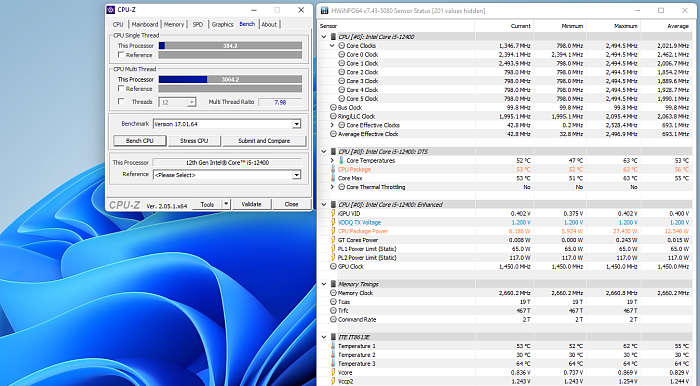Click the clock icon beside Core 4 Clock
The width and height of the screenshot is (700, 386).
pyautogui.click(x=342, y=90)
